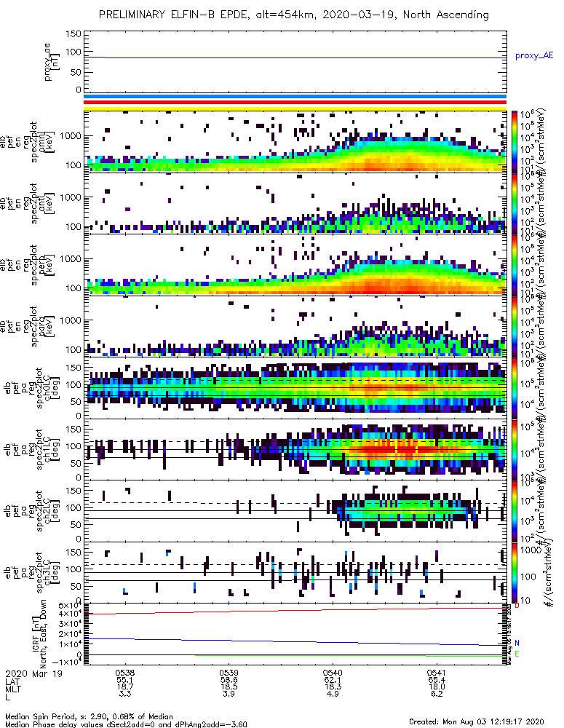Click the anti energy spectrogram panel

[295, 203]
